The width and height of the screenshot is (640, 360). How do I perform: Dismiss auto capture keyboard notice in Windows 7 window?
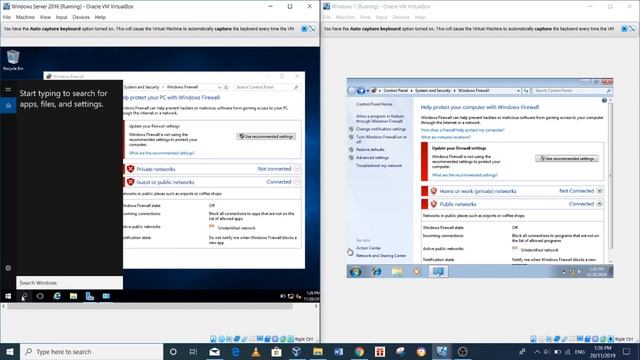tap(624, 29)
